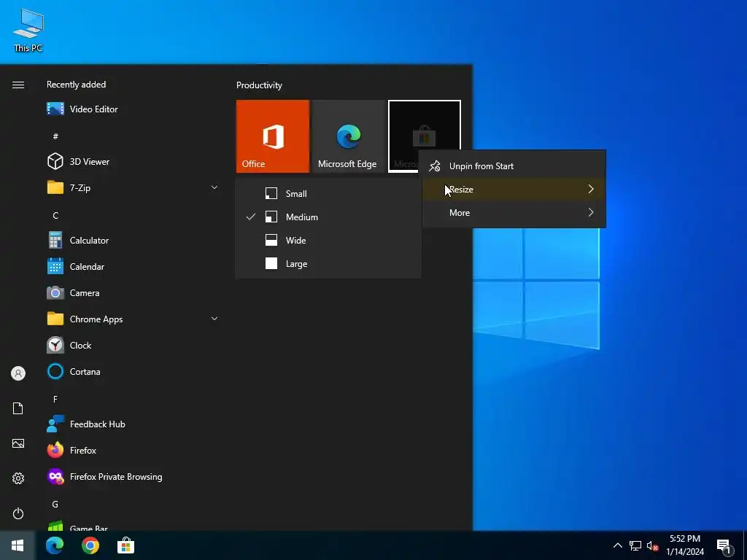The image size is (747, 560).
Task: Open the Video Editor app
Action: [x=133, y=109]
